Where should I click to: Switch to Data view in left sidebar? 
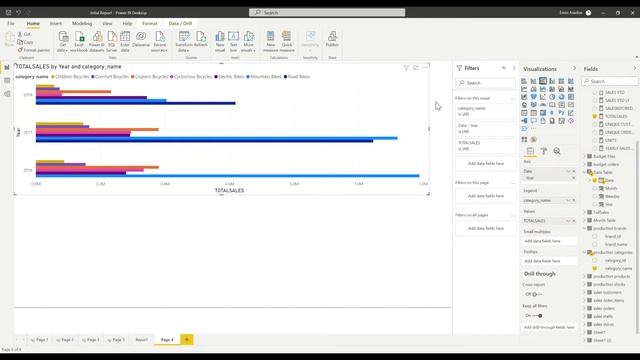pyautogui.click(x=7, y=80)
